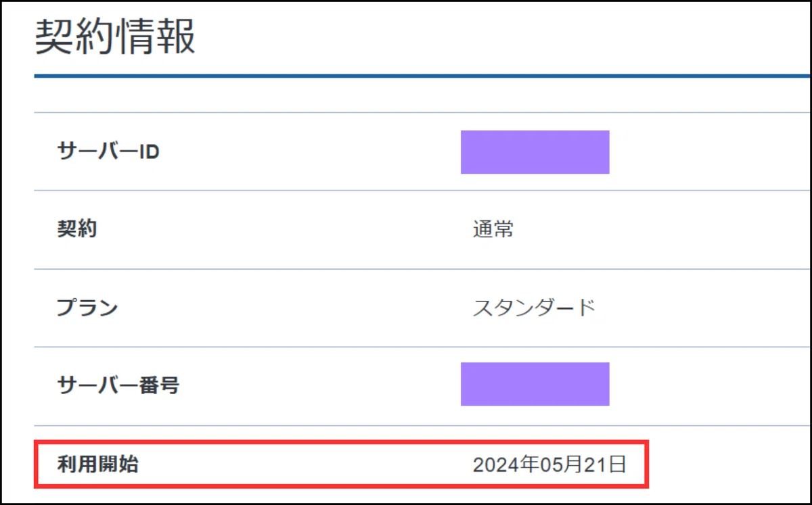Click the blue rule under the 契約情報 heading
Image resolution: width=812 pixels, height=505 pixels.
(423, 76)
